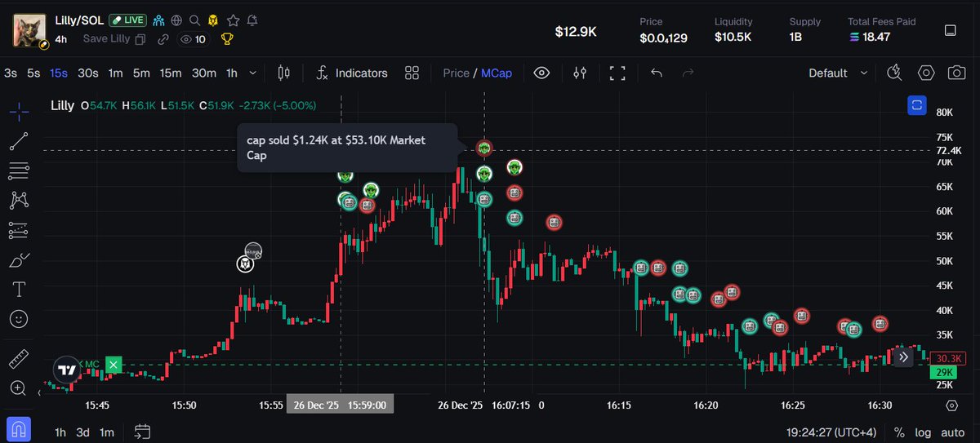The width and height of the screenshot is (980, 443).
Task: Select the trend line drawing tool
Action: click(20, 141)
